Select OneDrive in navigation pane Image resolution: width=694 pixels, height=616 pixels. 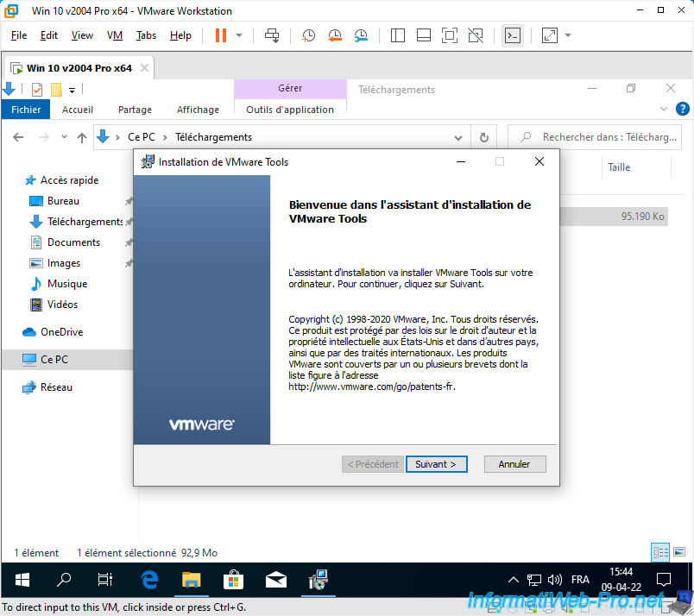click(x=61, y=332)
